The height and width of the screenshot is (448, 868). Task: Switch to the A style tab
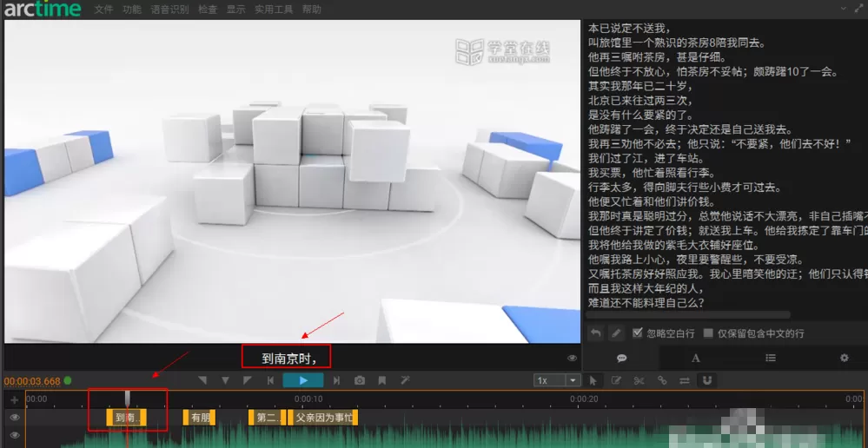[x=696, y=358]
